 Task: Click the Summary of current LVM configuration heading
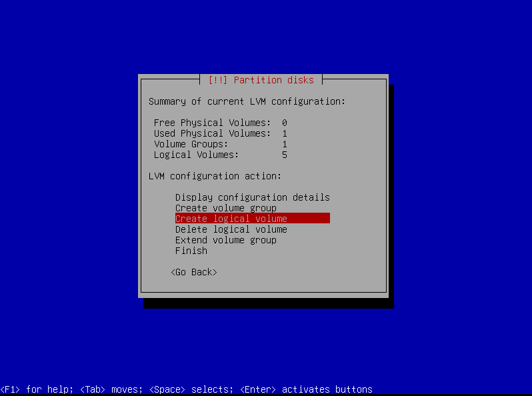pyautogui.click(x=247, y=101)
